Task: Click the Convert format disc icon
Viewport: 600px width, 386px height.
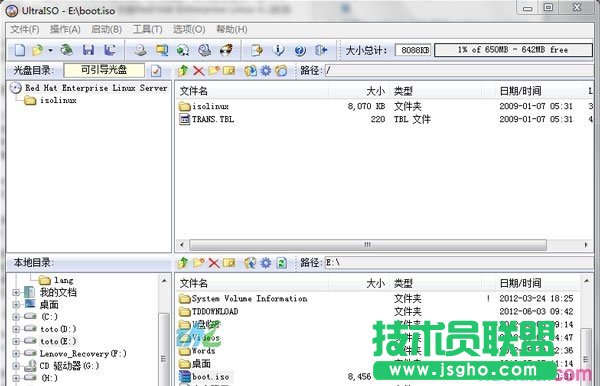Action: pos(183,50)
